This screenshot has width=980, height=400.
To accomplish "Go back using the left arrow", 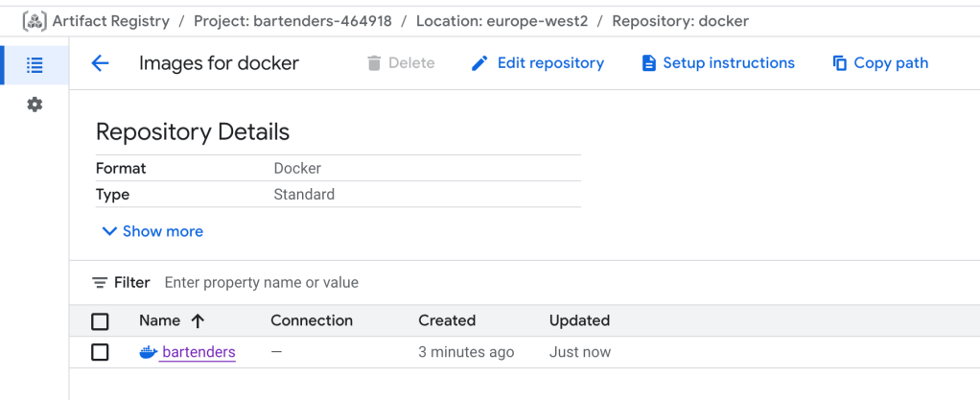I will [x=100, y=63].
